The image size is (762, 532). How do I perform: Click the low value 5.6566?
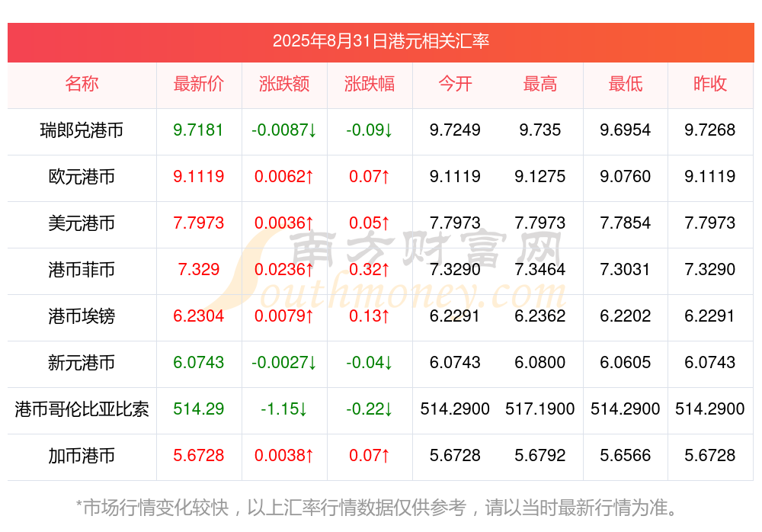625,455
